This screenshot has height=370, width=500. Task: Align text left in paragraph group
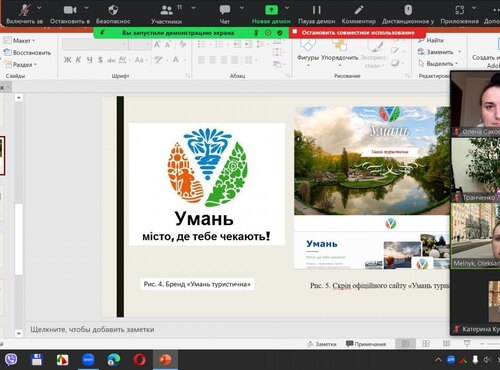pos(201,60)
